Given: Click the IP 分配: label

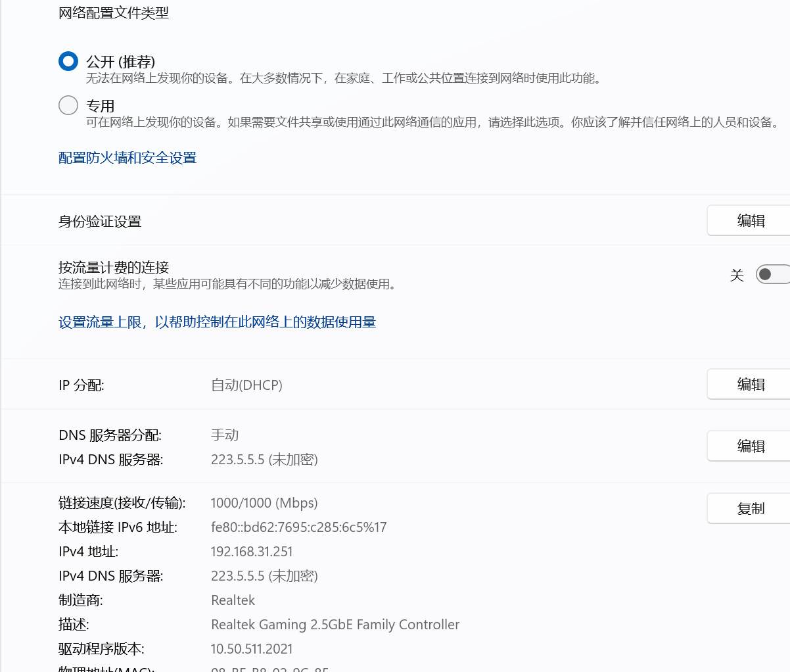Looking at the screenshot, I should tap(81, 385).
